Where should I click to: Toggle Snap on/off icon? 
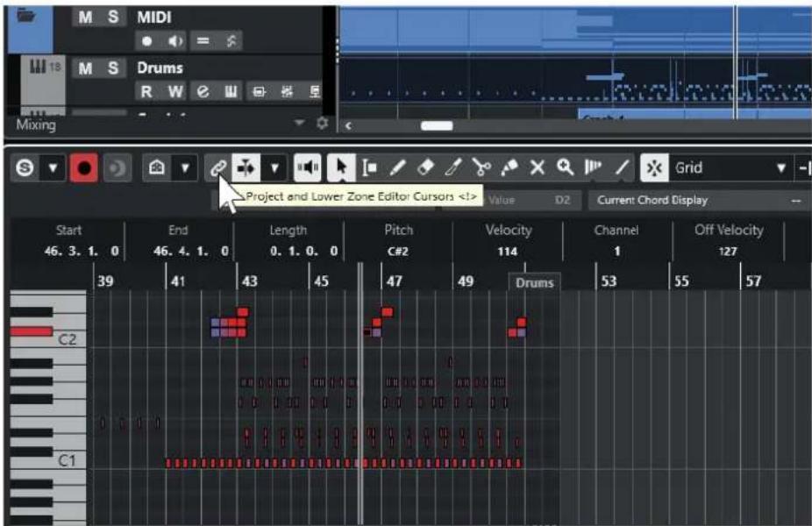click(x=654, y=167)
